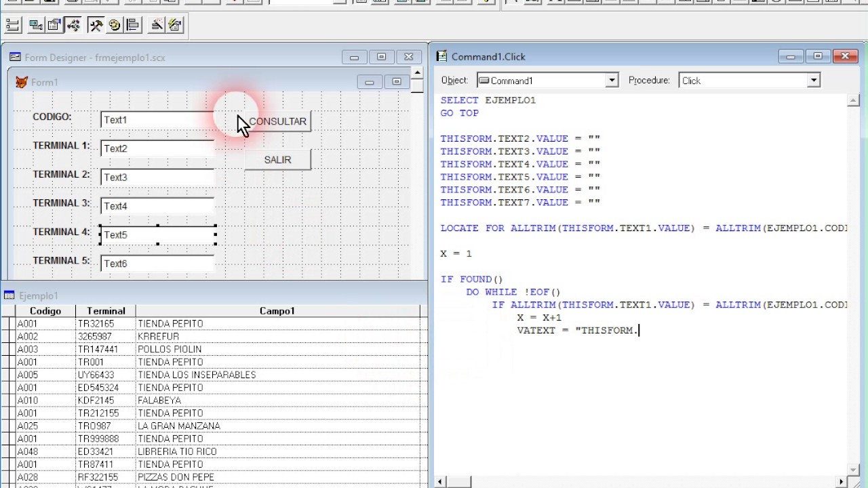Screen dimensions: 868x488
Task: Select the Text2 textbox
Action: pyautogui.click(x=157, y=148)
